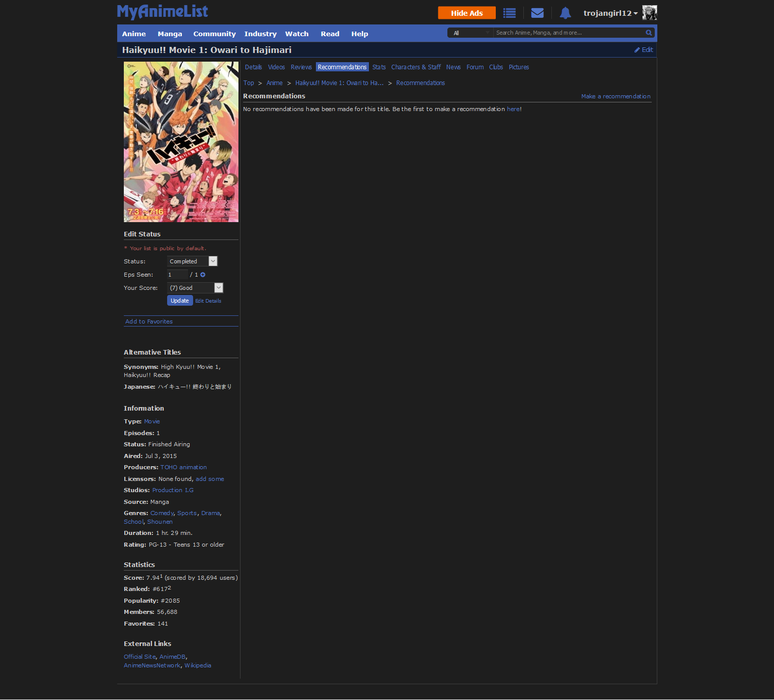Click the Edit link in title bar

(644, 50)
